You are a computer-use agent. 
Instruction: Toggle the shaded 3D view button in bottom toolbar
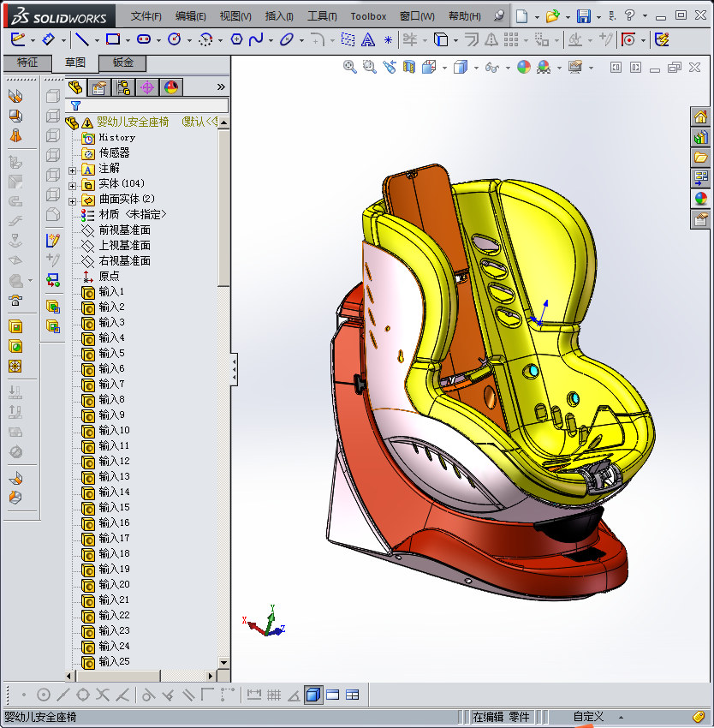click(x=313, y=695)
